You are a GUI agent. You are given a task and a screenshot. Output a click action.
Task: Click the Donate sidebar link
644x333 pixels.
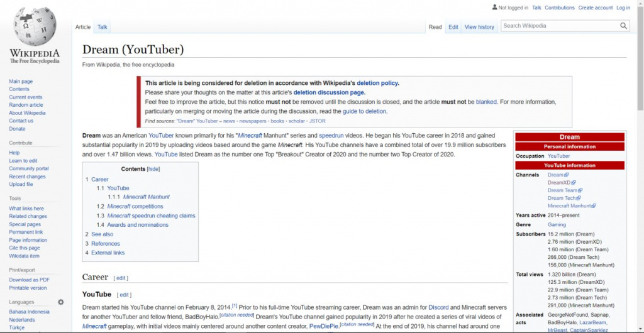pyautogui.click(x=17, y=129)
